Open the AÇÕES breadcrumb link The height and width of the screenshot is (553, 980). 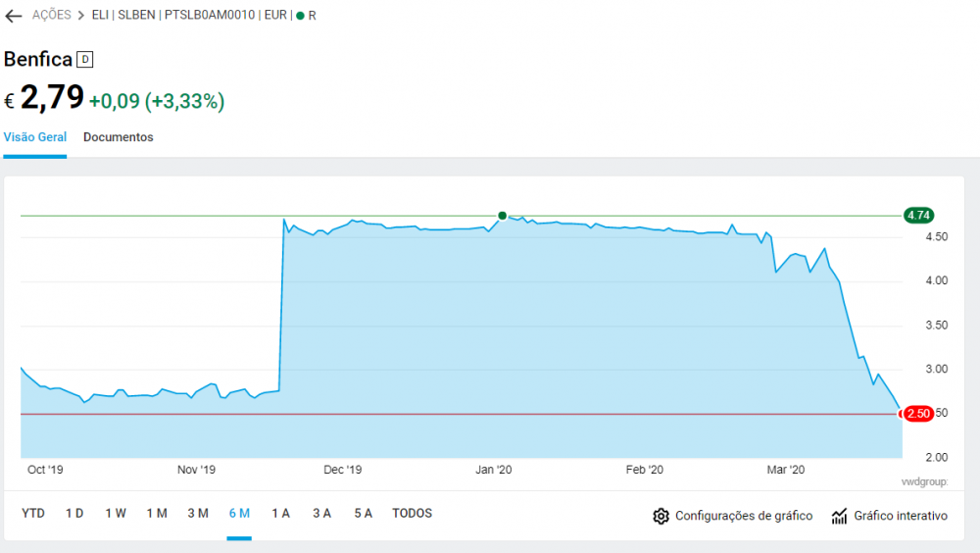point(51,15)
